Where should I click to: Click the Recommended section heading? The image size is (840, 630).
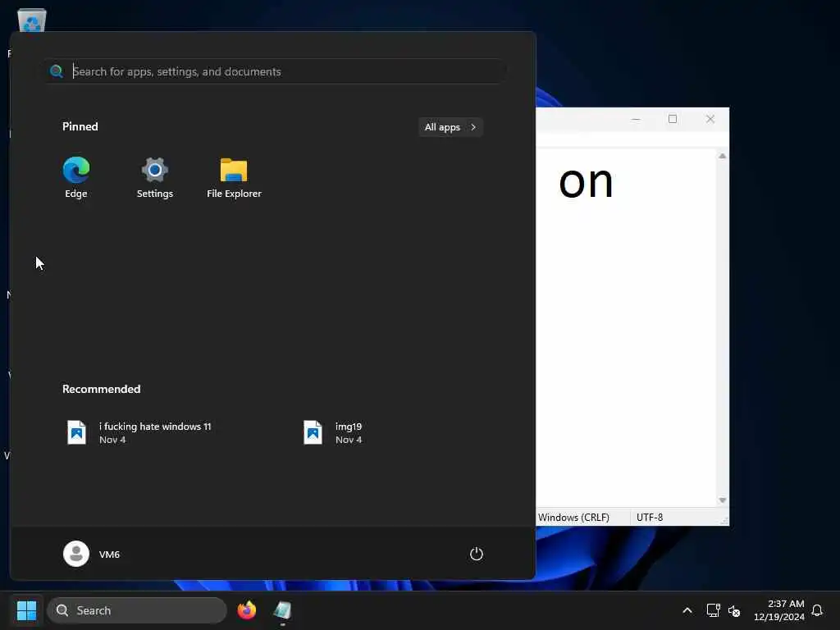click(x=101, y=389)
